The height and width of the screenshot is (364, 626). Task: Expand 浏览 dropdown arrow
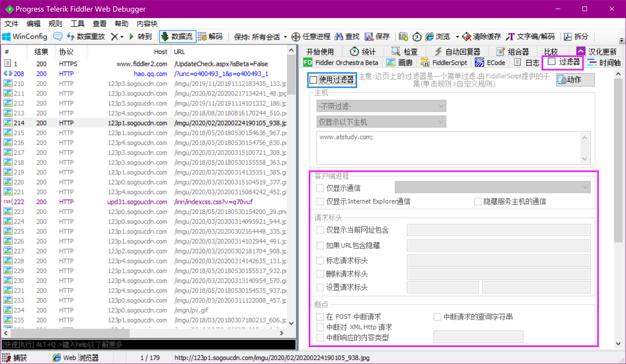point(457,37)
